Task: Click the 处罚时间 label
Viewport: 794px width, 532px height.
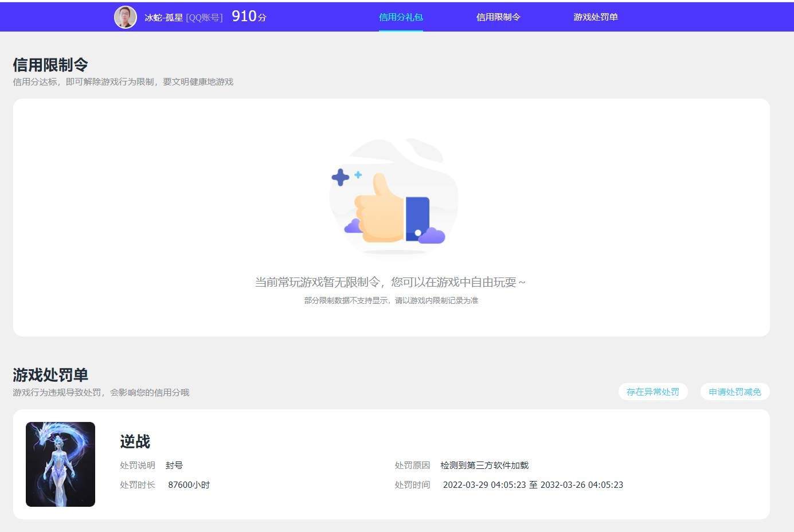Action: point(412,485)
